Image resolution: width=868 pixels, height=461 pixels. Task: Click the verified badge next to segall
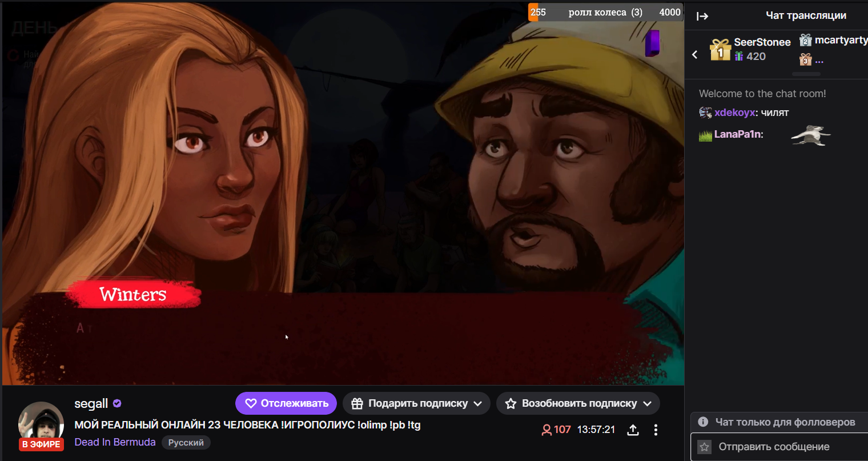point(117,403)
